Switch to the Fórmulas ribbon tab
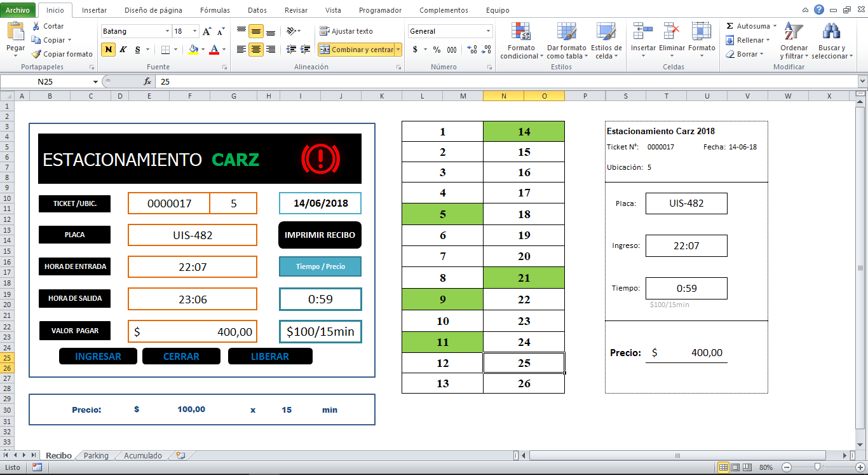This screenshot has width=868, height=475. point(215,10)
